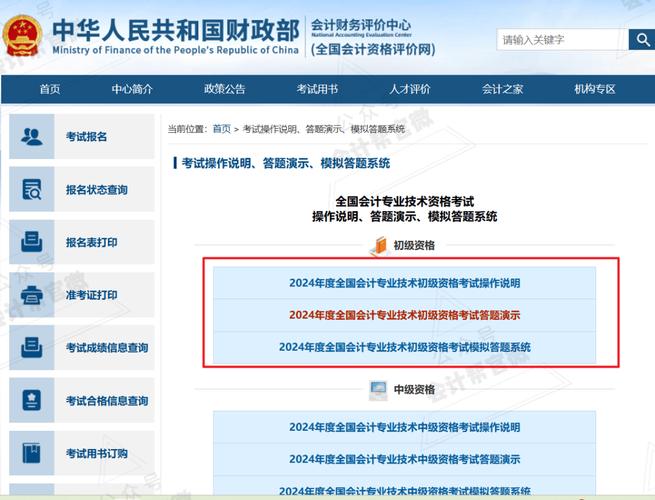Click the search magnifier button
Viewport: 655px width, 500px height.
(642, 40)
